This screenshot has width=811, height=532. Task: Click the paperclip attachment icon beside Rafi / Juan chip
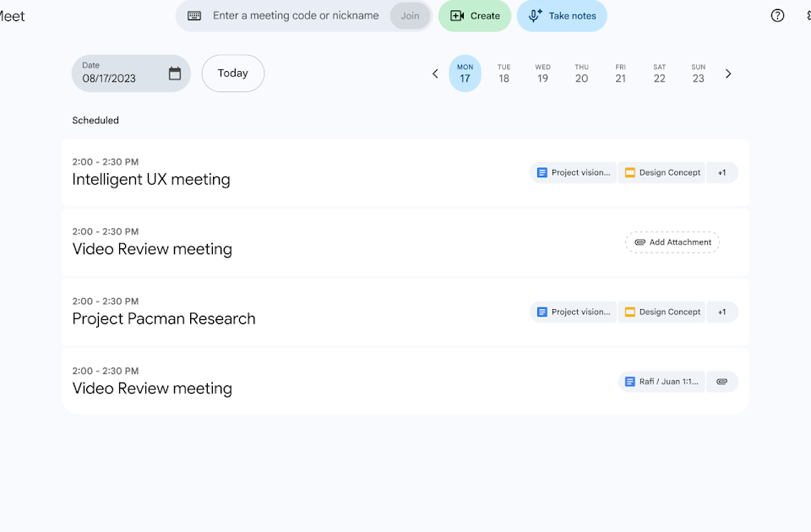click(x=722, y=382)
